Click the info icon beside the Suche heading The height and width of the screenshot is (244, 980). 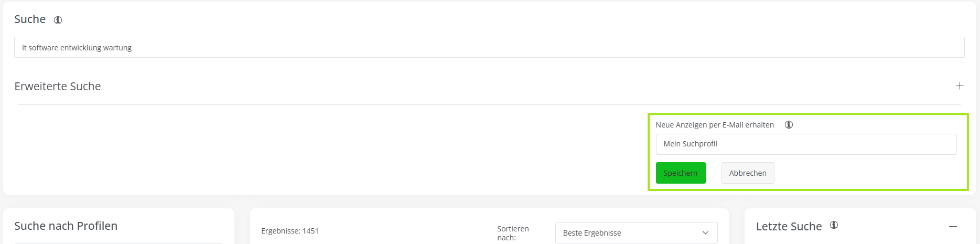click(x=58, y=20)
